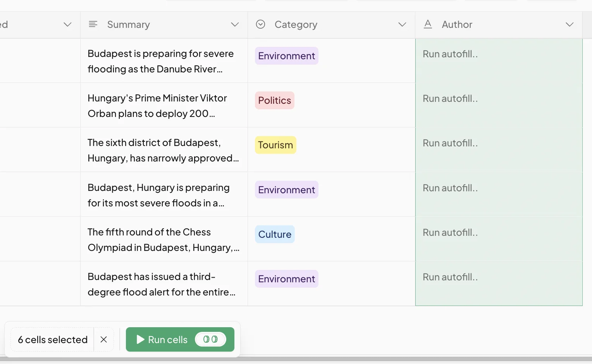Click the Author column text-type icon

click(x=428, y=24)
